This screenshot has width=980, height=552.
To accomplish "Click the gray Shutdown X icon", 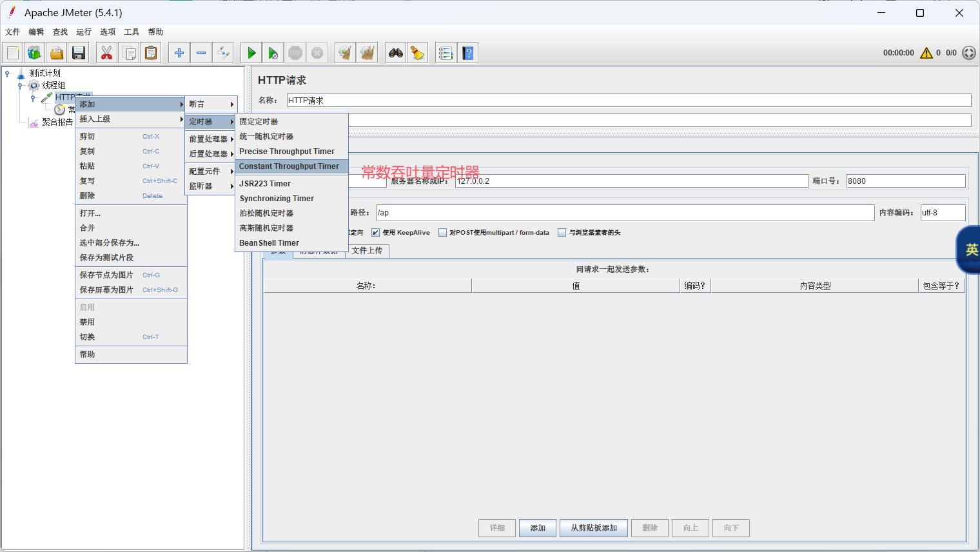I will (x=317, y=53).
